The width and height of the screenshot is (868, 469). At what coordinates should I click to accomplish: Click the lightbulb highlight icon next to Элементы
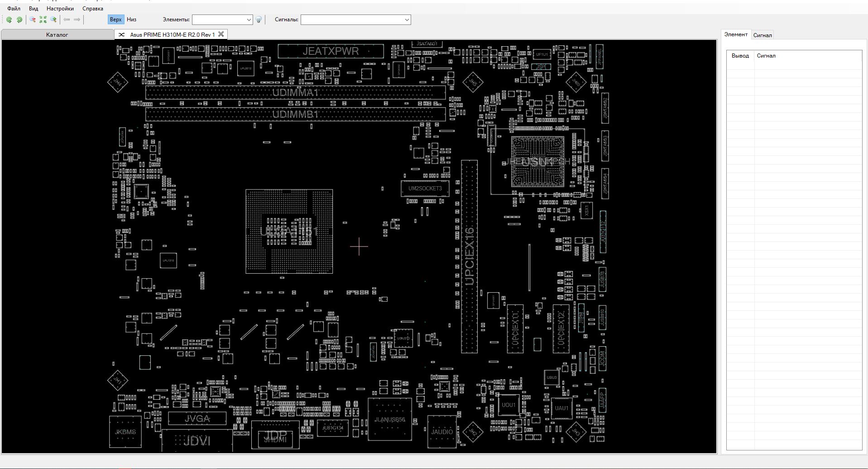pos(259,19)
